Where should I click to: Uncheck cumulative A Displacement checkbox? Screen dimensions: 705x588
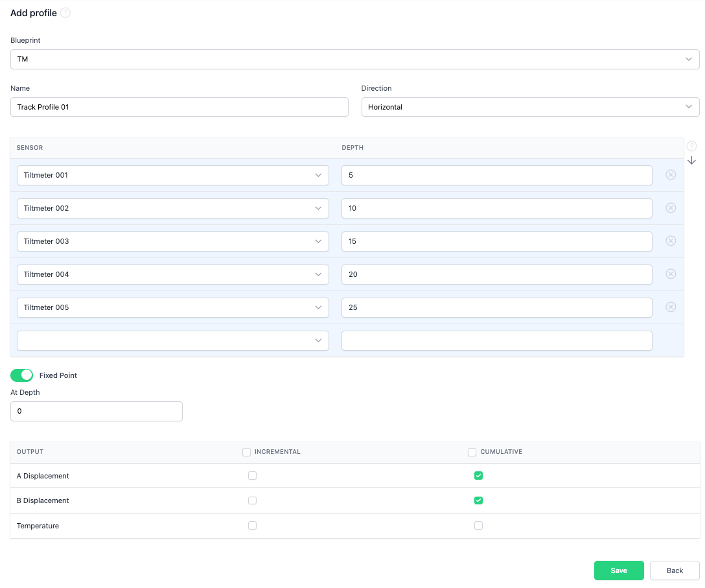(478, 476)
